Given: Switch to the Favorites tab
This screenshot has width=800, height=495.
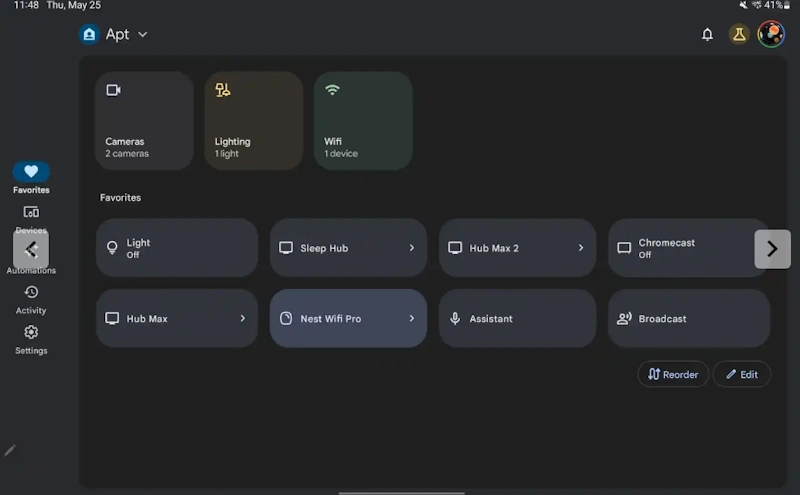Looking at the screenshot, I should click(x=31, y=178).
